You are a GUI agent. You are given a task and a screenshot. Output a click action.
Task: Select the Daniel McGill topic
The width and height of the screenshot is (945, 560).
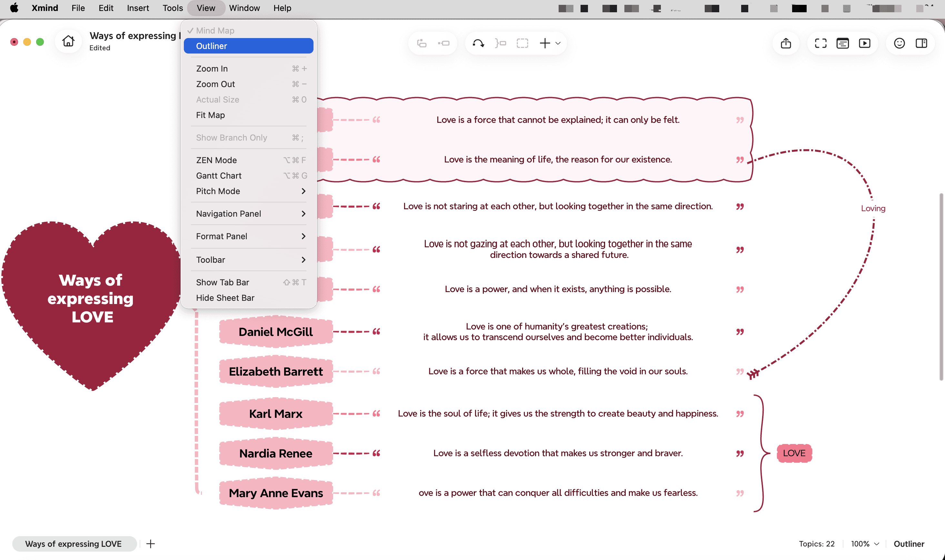(x=276, y=332)
